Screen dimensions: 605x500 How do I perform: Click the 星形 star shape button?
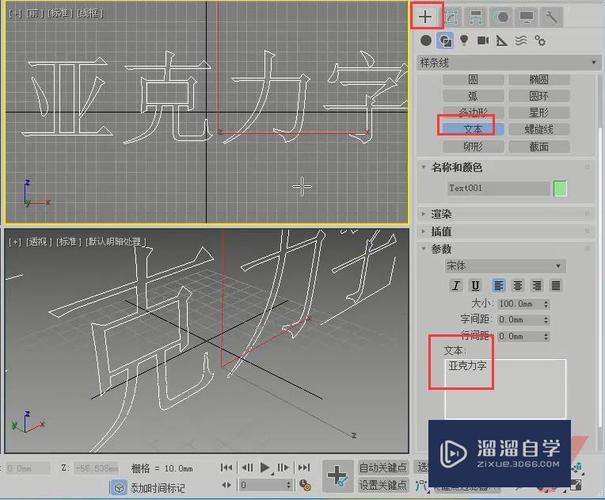[x=539, y=112]
